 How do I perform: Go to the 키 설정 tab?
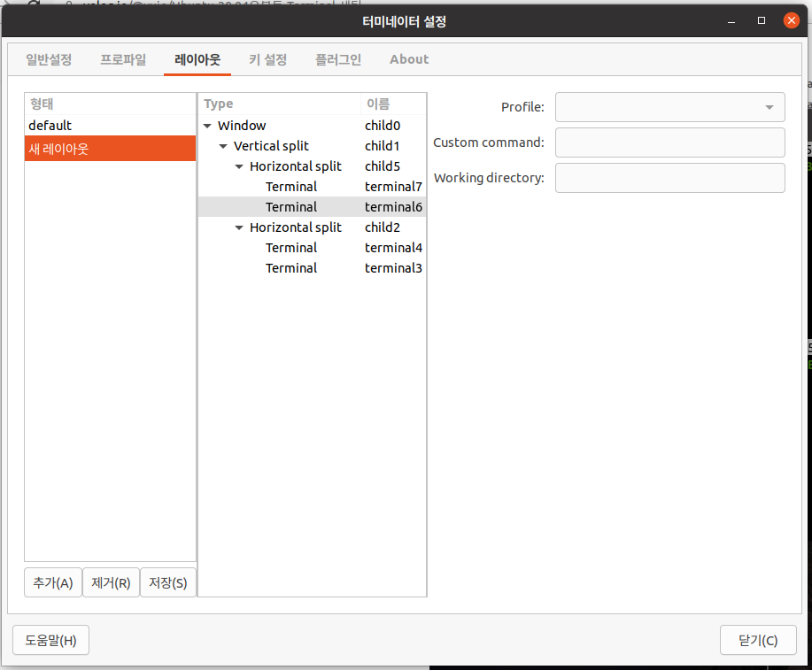(x=267, y=59)
